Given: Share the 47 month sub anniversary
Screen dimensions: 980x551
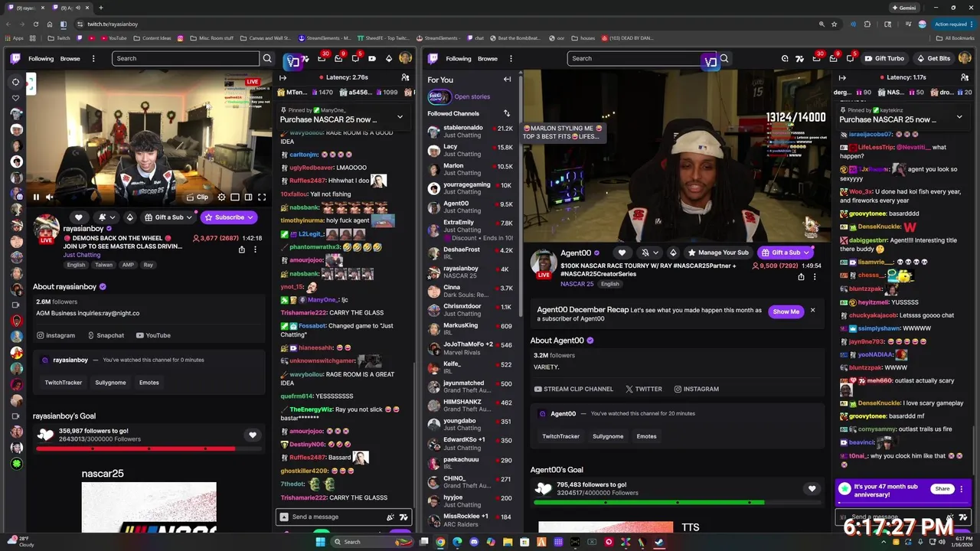Looking at the screenshot, I should click(942, 488).
